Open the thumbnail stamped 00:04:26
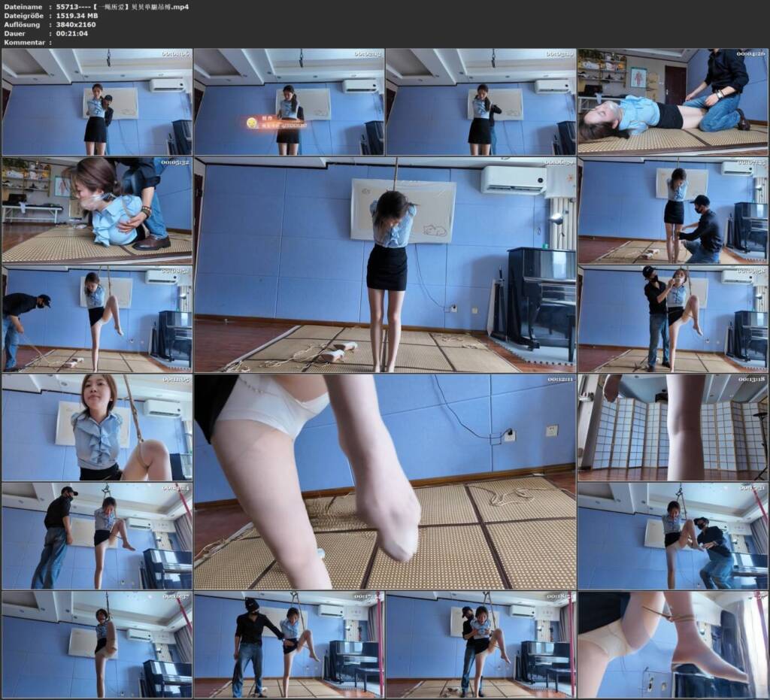 [673, 102]
